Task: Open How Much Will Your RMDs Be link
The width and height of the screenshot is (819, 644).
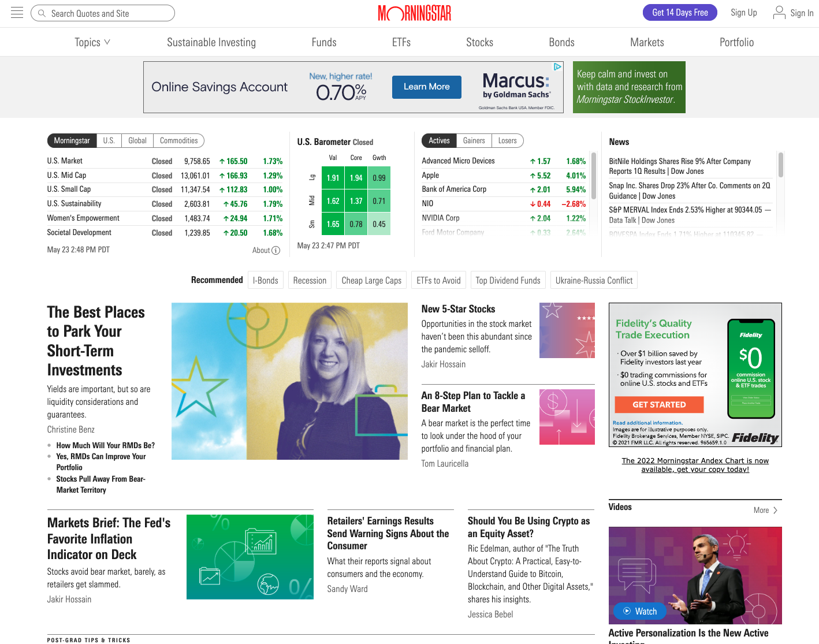Action: pyautogui.click(x=105, y=445)
